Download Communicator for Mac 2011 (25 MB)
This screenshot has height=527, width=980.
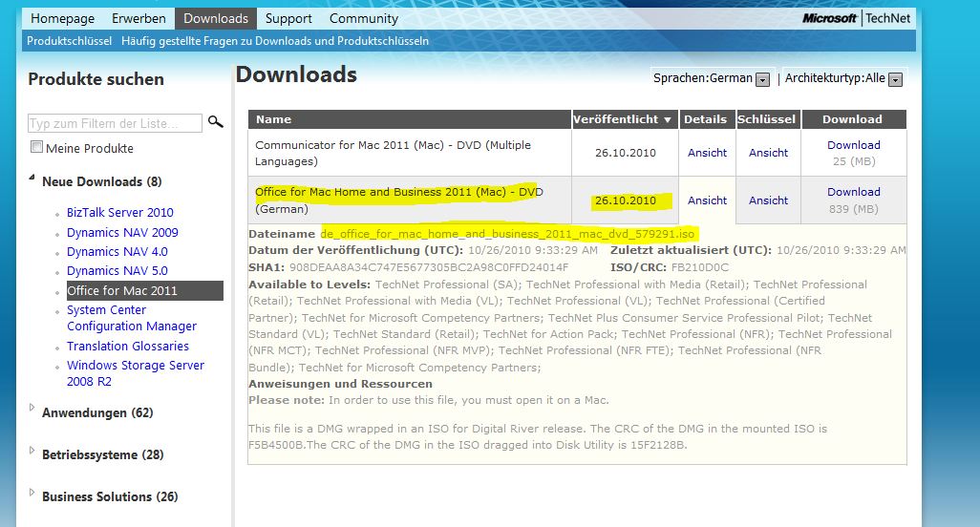[x=854, y=145]
